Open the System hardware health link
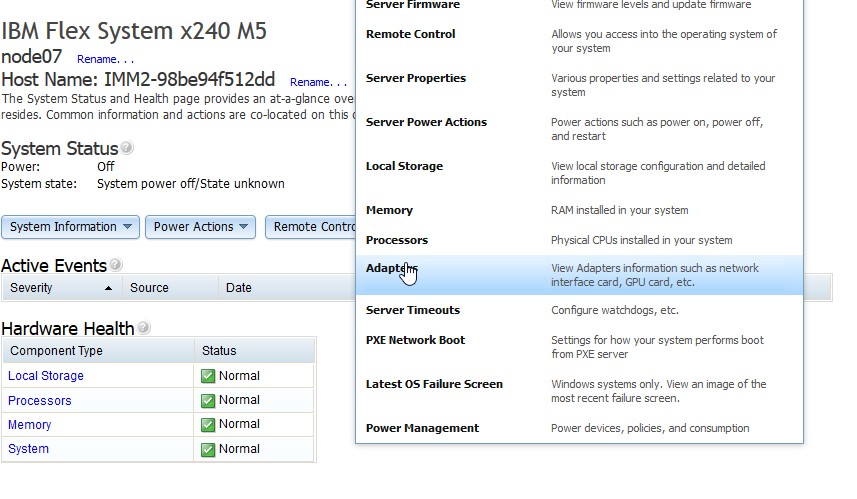This screenshot has width=857, height=499. 28,449
